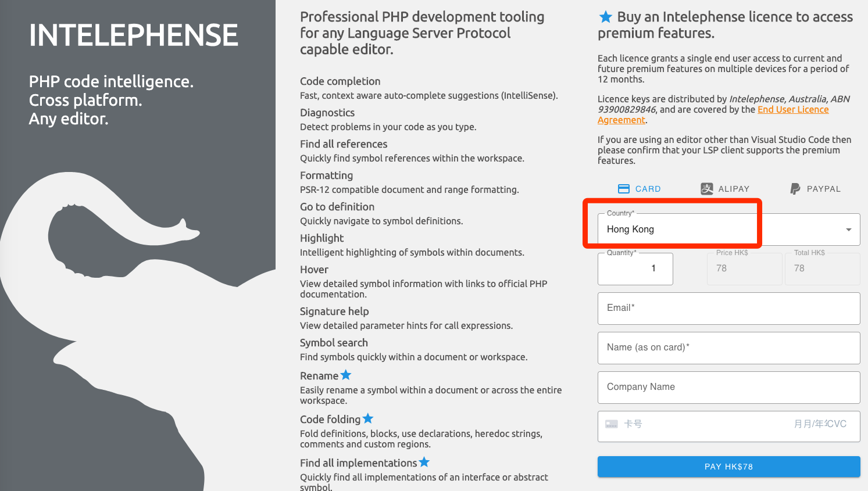868x491 pixels.
Task: Select the CARD payment tab
Action: coord(639,189)
